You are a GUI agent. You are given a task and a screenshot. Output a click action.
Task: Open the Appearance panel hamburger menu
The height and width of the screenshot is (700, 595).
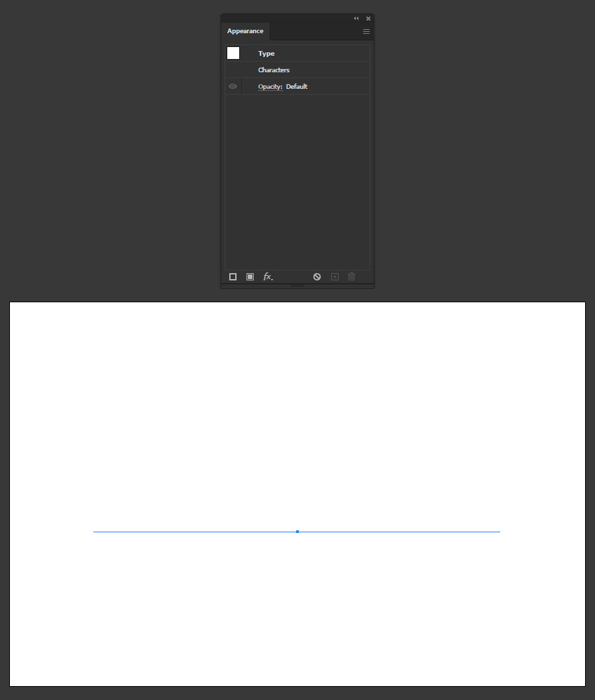[x=366, y=31]
